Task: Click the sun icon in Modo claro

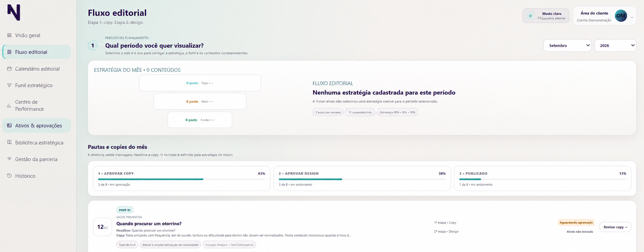Action: click(x=531, y=16)
